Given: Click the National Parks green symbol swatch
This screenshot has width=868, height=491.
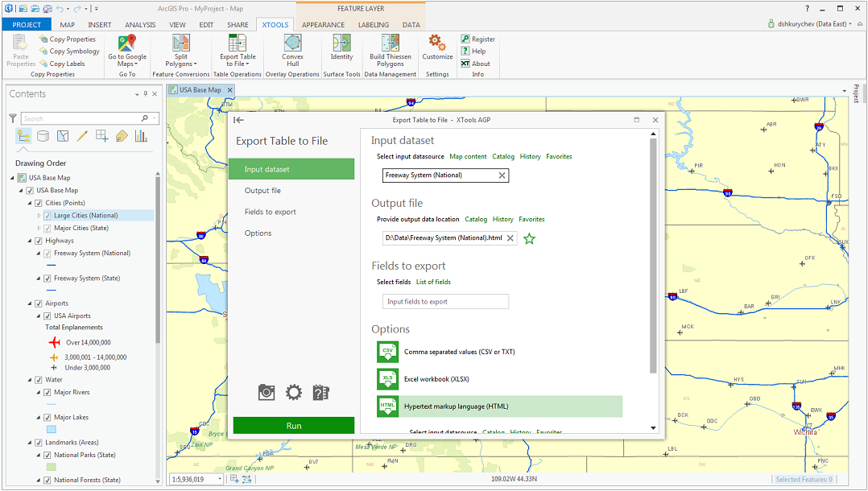Looking at the screenshot, I should [x=52, y=467].
